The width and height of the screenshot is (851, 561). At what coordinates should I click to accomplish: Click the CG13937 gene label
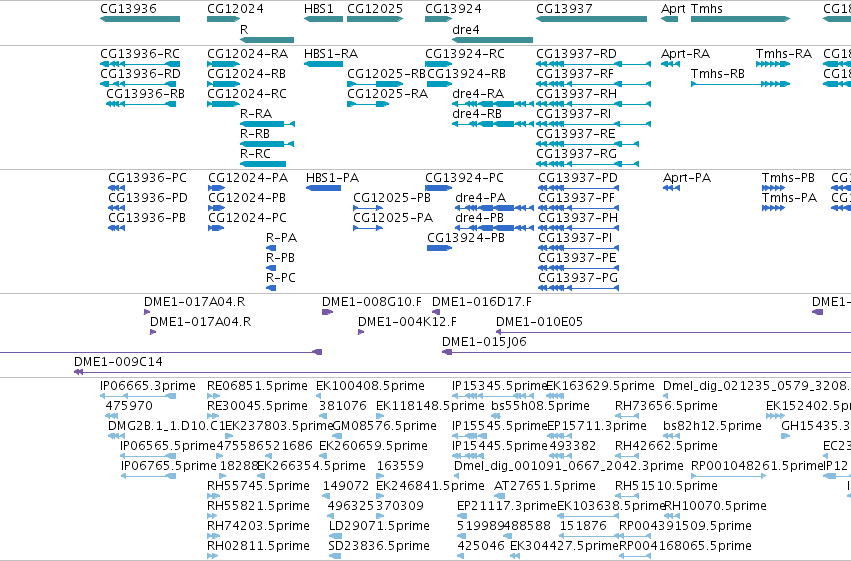[x=564, y=9]
